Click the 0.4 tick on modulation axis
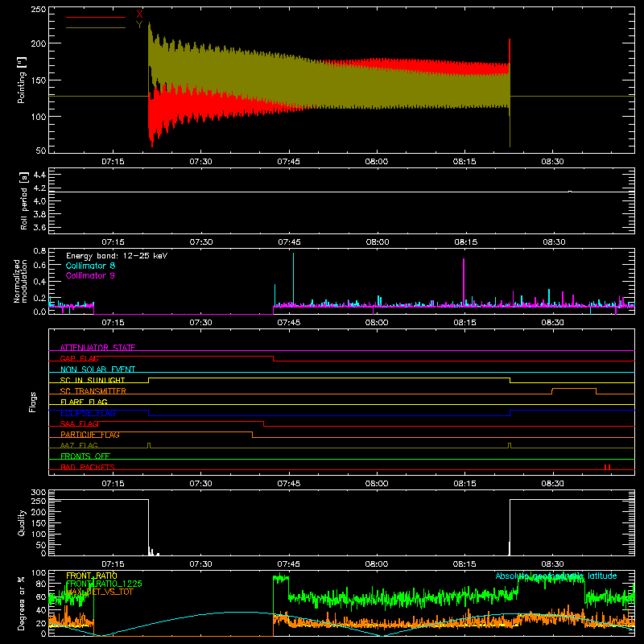 tap(39, 283)
